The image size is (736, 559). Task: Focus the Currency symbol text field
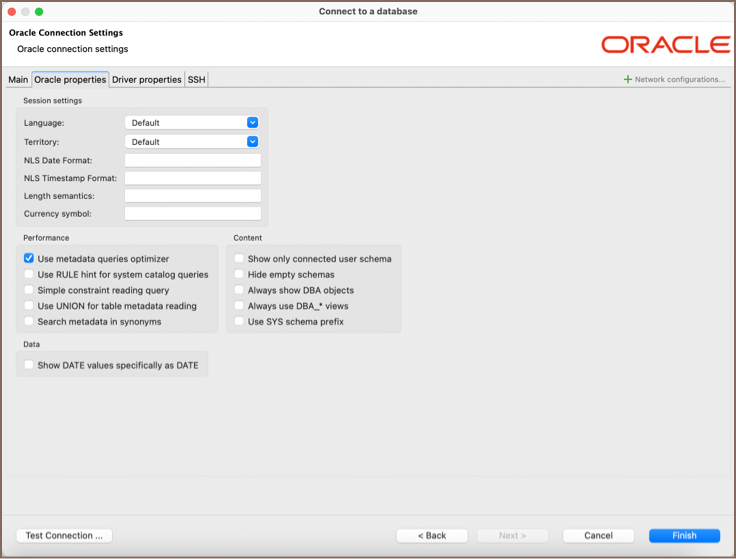(x=192, y=214)
